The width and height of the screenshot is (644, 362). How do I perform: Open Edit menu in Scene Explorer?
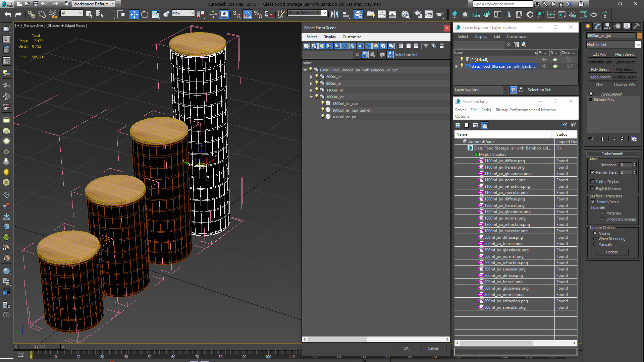coord(497,37)
